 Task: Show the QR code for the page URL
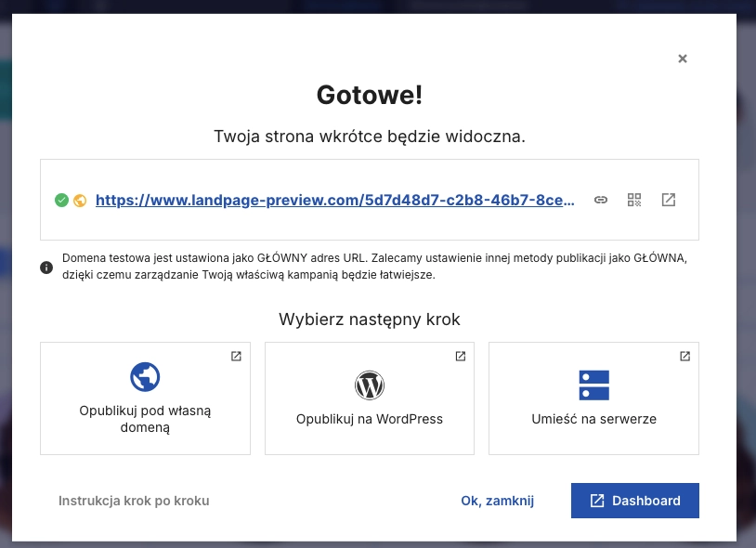click(634, 200)
